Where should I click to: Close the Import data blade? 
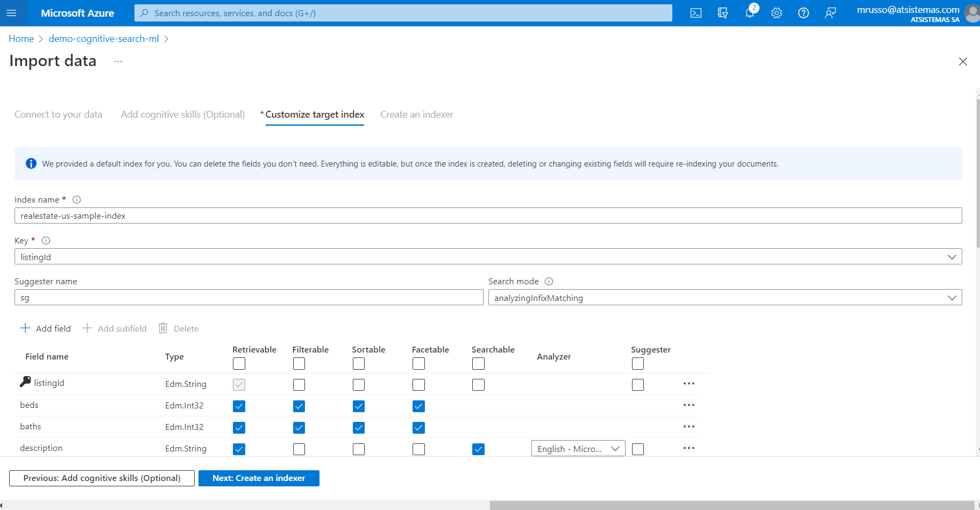pos(963,62)
